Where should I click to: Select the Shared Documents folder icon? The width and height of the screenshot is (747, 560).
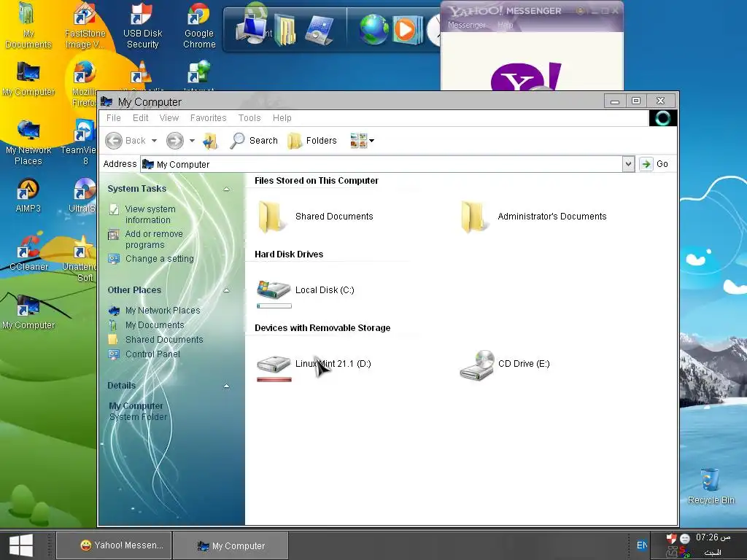pyautogui.click(x=271, y=217)
